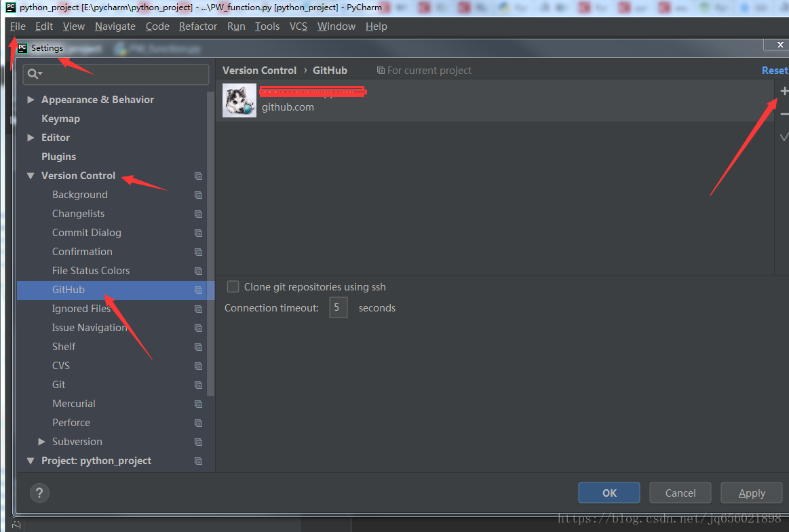Expand Appearance & Behavior section
The image size is (789, 532).
(x=31, y=100)
